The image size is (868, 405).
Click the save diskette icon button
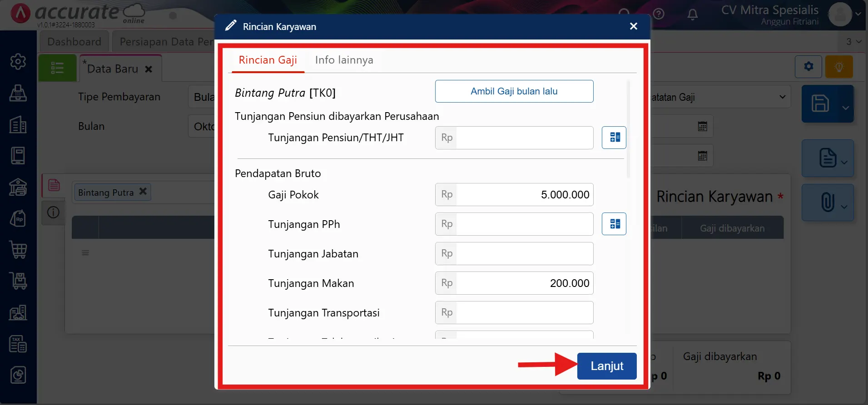[x=820, y=104]
